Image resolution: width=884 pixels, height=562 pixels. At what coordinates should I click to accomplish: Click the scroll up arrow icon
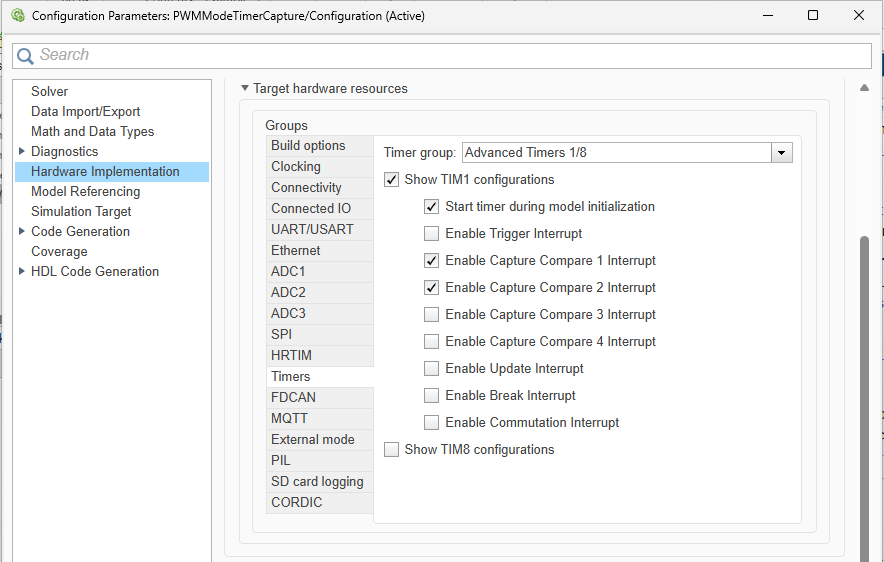864,87
